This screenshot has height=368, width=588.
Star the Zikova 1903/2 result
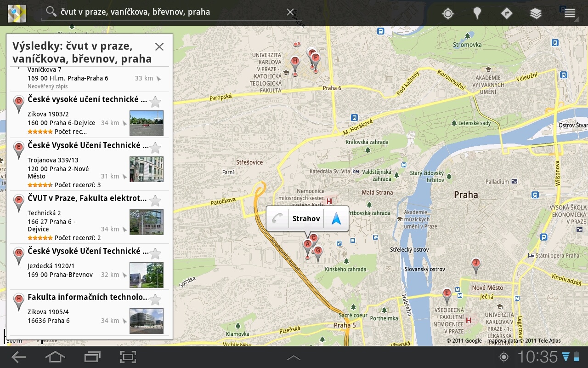pyautogui.click(x=155, y=102)
